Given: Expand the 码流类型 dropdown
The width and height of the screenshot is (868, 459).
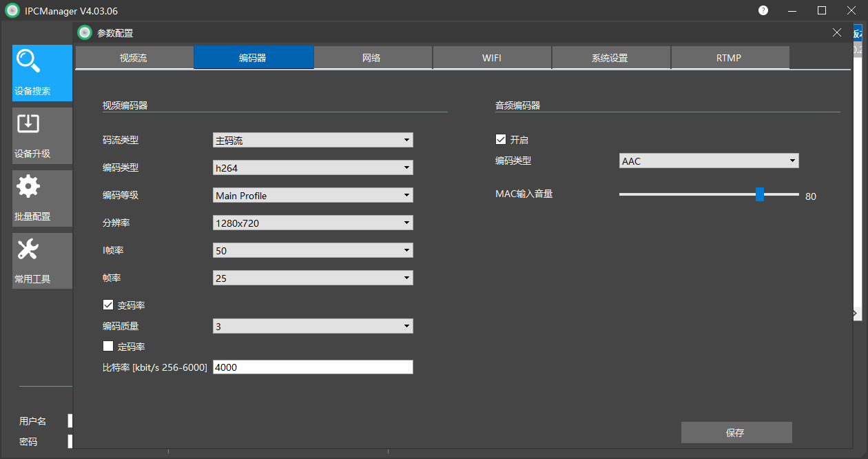Looking at the screenshot, I should pyautogui.click(x=313, y=140).
